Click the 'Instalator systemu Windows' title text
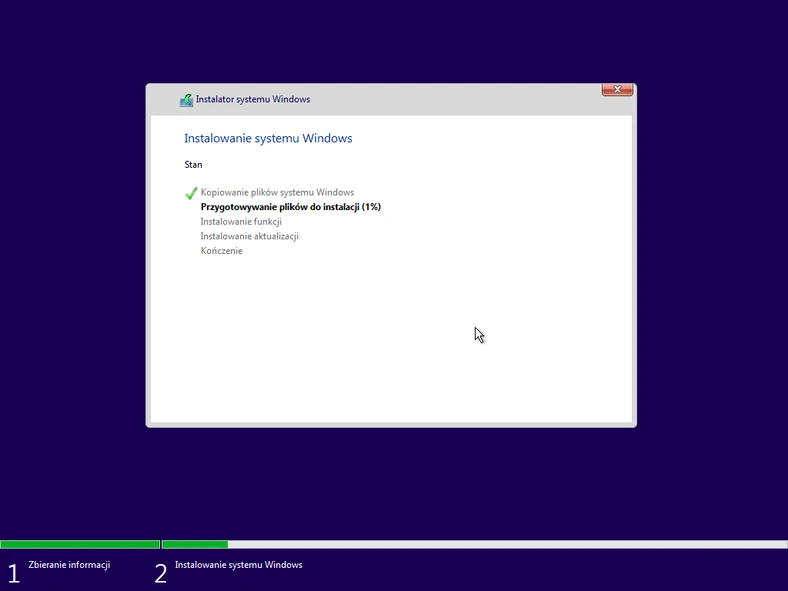The image size is (788, 591). (253, 100)
